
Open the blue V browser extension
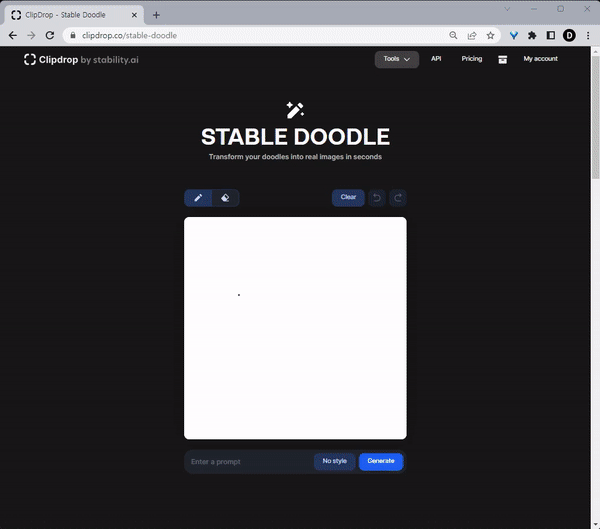point(514,36)
